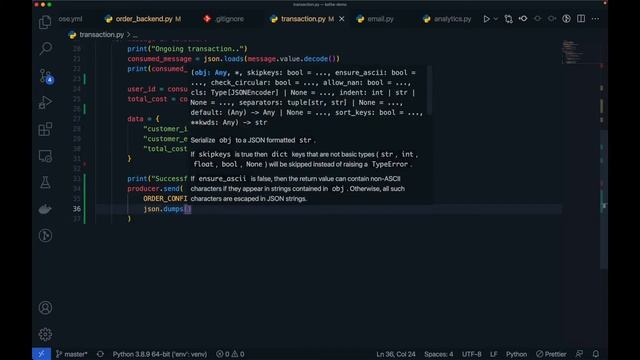Image resolution: width=640 pixels, height=360 pixels.
Task: Switch to the analytics.py tab
Action: 448,19
